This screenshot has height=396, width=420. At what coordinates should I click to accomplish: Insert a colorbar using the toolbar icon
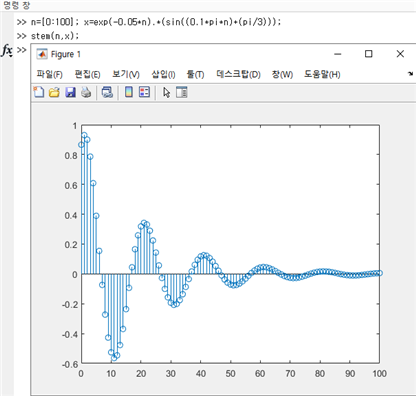pos(129,92)
